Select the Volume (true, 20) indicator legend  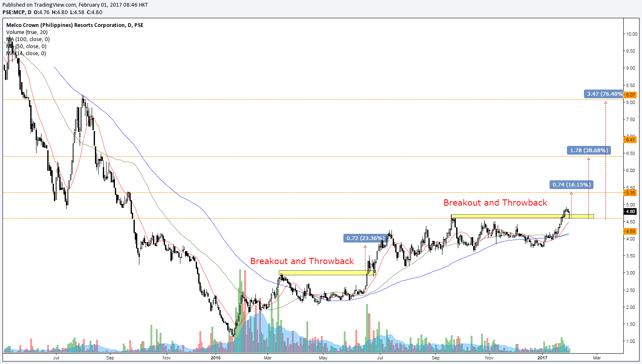point(27,32)
